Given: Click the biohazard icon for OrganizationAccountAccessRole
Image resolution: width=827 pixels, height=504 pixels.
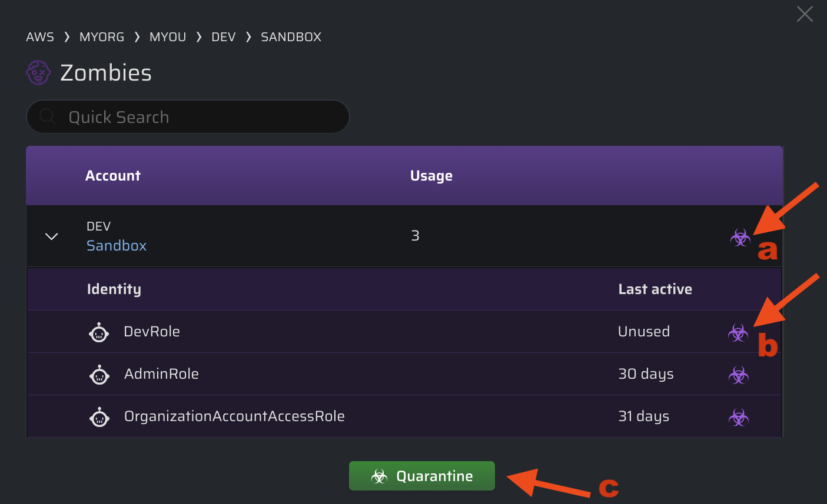Looking at the screenshot, I should coord(738,417).
